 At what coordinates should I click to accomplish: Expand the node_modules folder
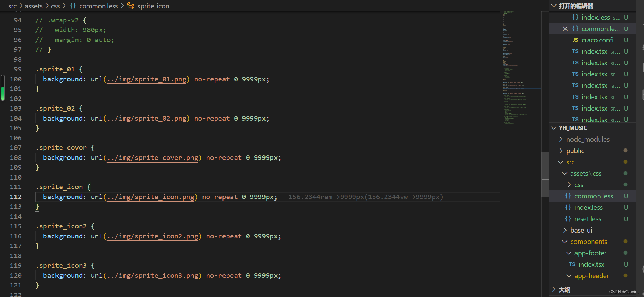(561, 139)
